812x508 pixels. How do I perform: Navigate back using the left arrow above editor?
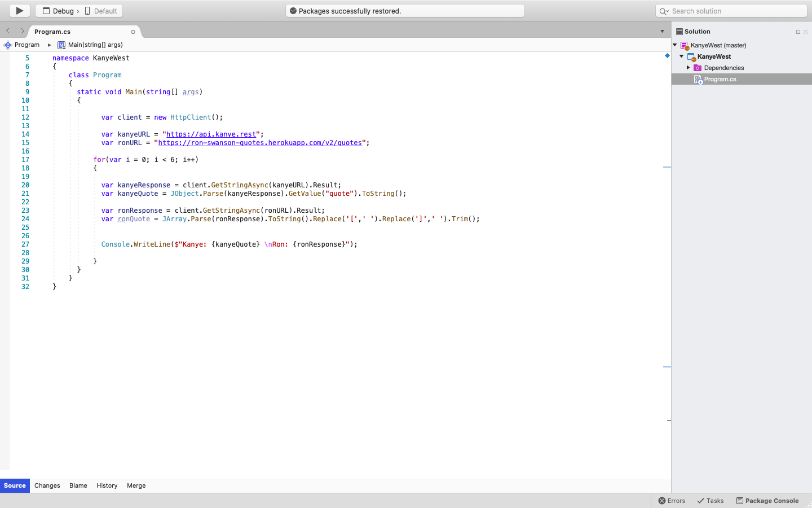(x=7, y=32)
